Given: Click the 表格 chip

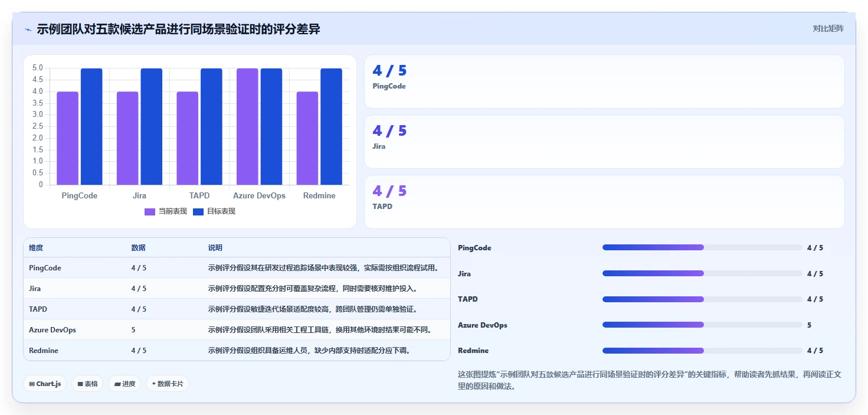Looking at the screenshot, I should tap(87, 384).
